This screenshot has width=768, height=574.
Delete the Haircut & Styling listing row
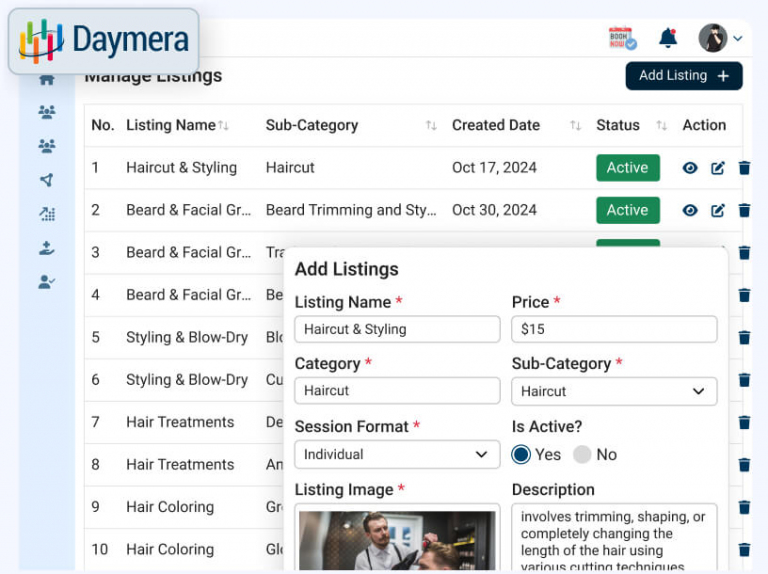(x=744, y=168)
